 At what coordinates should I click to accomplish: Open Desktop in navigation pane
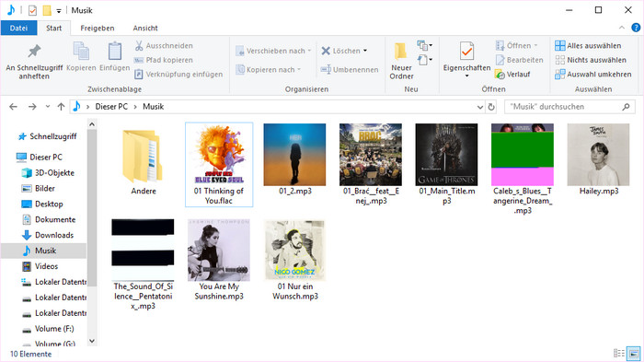(42, 204)
